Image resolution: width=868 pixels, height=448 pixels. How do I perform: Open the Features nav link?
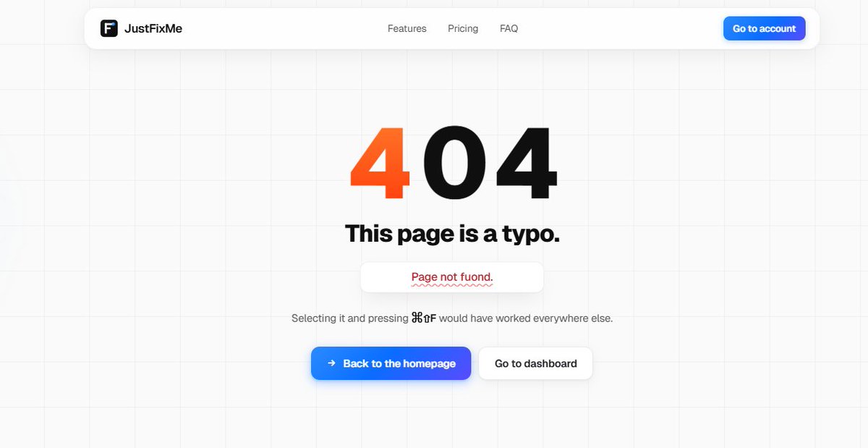click(x=407, y=29)
